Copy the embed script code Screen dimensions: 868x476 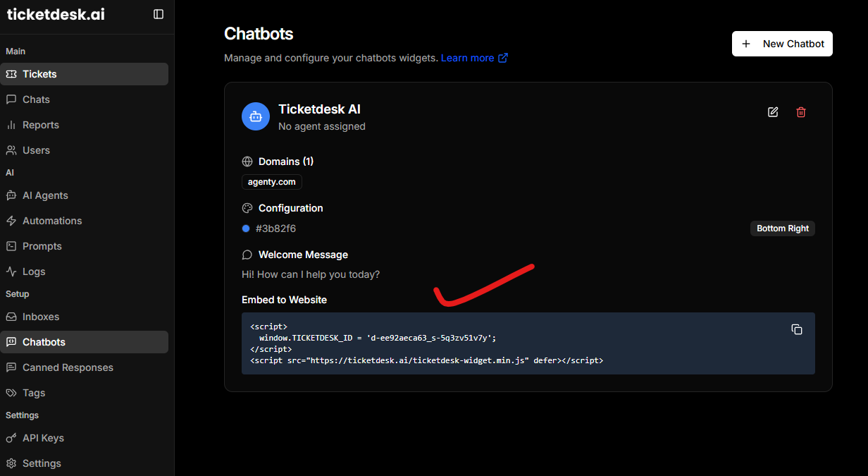[797, 329]
